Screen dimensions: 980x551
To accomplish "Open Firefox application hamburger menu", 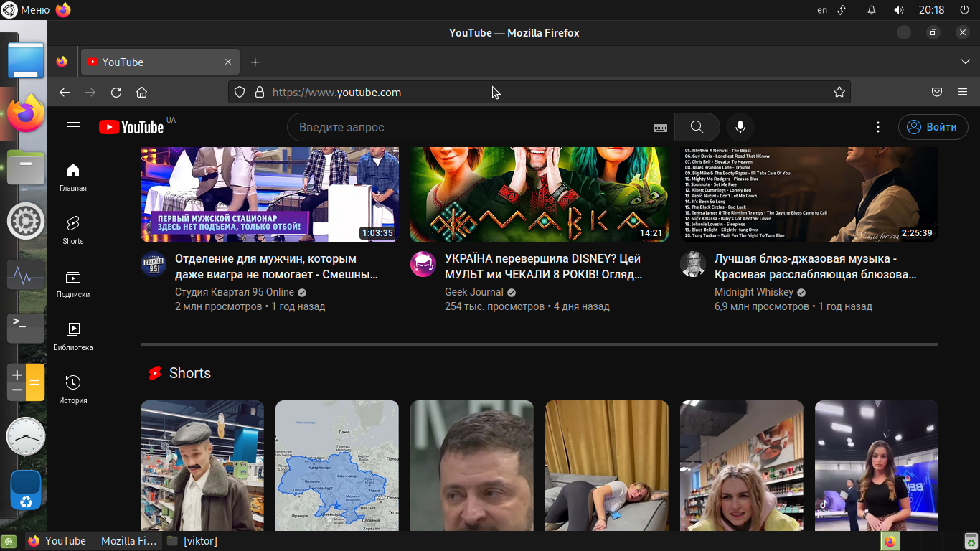I will (963, 92).
